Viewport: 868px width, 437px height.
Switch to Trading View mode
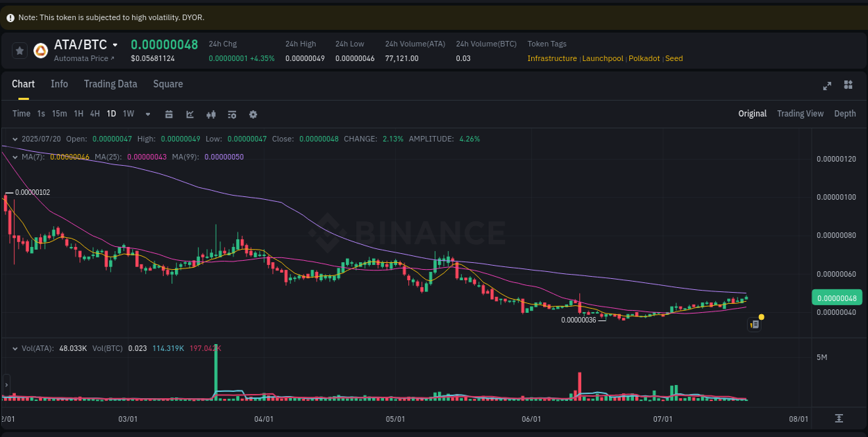(800, 113)
